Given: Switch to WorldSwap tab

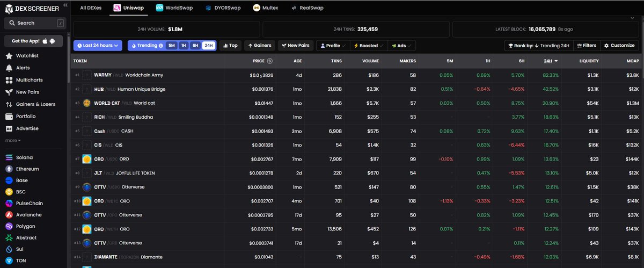Looking at the screenshot, I should [174, 8].
